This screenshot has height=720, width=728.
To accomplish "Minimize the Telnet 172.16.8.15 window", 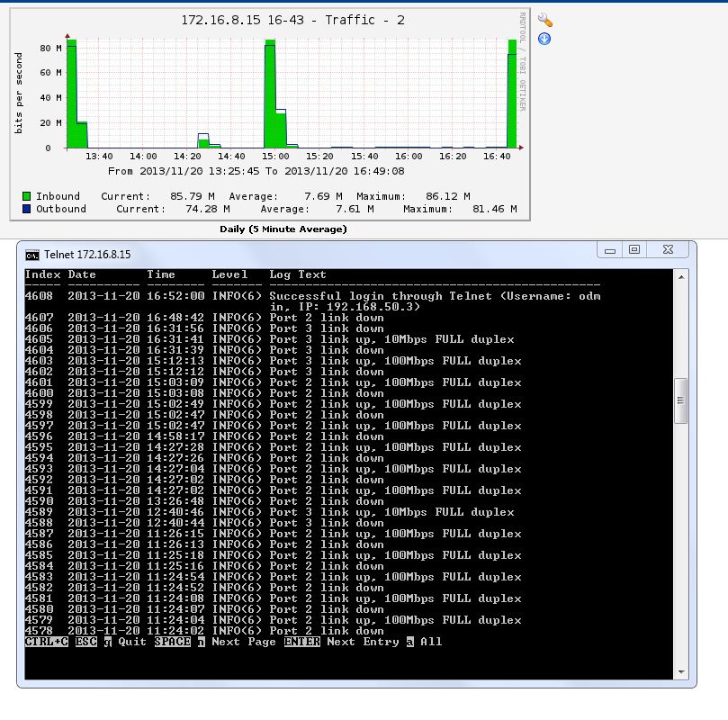I will pyautogui.click(x=610, y=249).
